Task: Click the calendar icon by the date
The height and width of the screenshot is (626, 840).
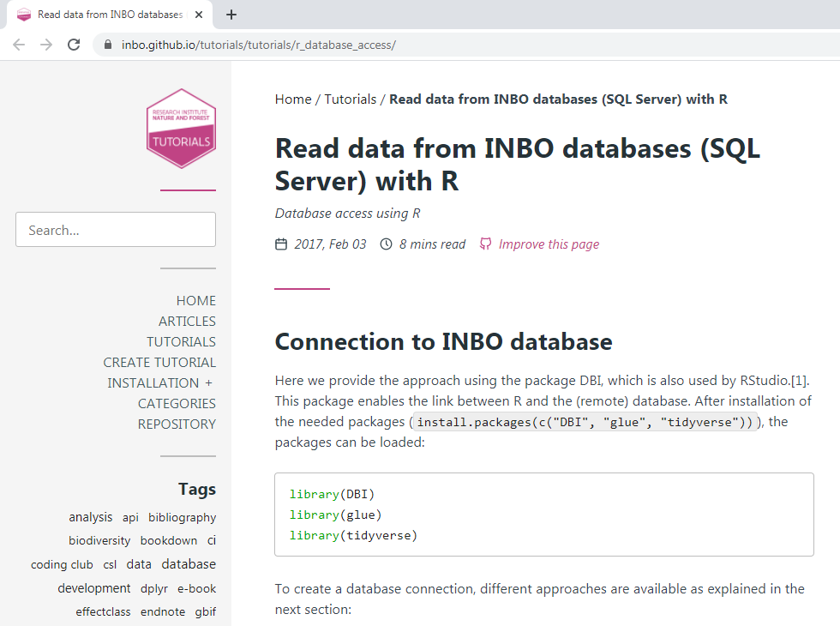Action: [x=281, y=244]
